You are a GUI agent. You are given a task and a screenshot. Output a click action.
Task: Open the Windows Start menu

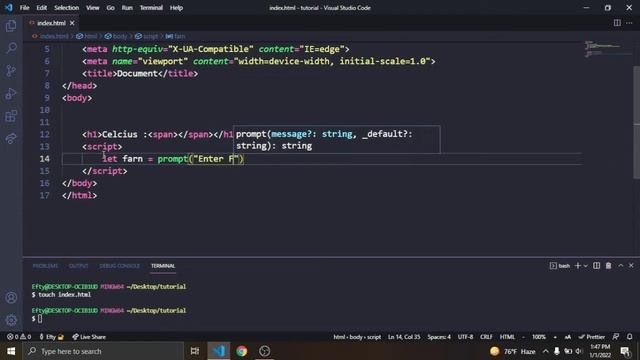[11, 351]
